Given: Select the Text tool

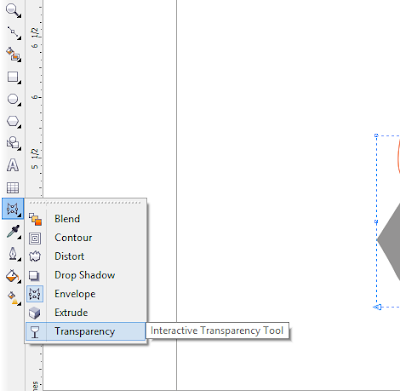Looking at the screenshot, I should tap(13, 165).
